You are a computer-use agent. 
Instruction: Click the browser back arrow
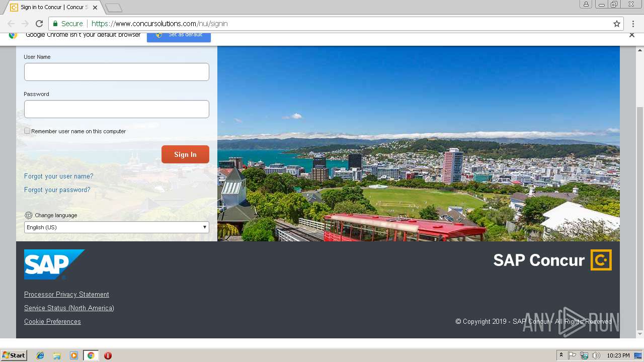tap(11, 24)
